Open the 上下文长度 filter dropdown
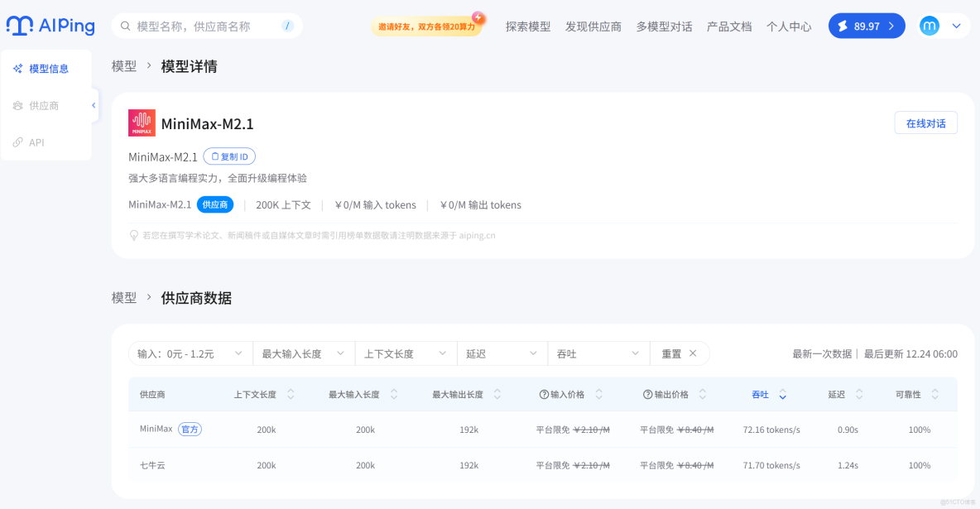This screenshot has height=509, width=980. coord(406,353)
